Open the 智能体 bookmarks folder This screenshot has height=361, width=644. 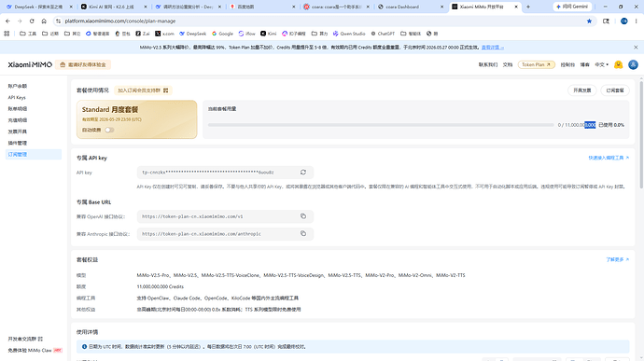coord(411,34)
